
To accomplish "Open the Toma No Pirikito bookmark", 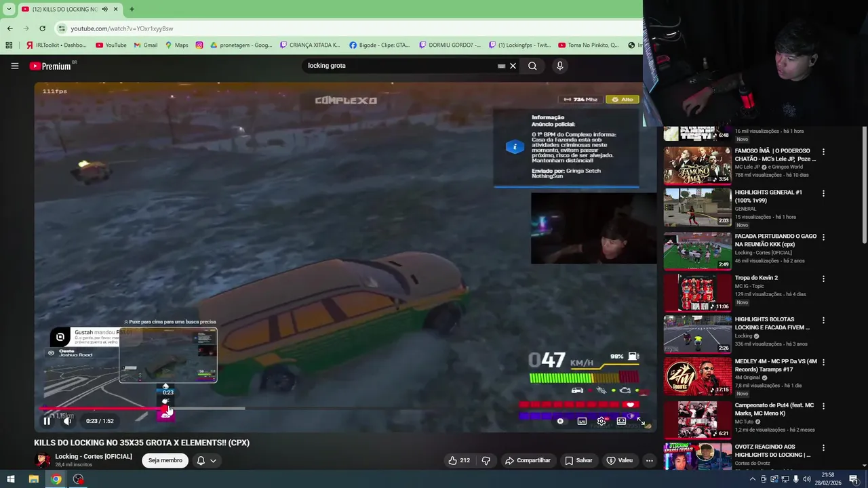I will [589, 45].
